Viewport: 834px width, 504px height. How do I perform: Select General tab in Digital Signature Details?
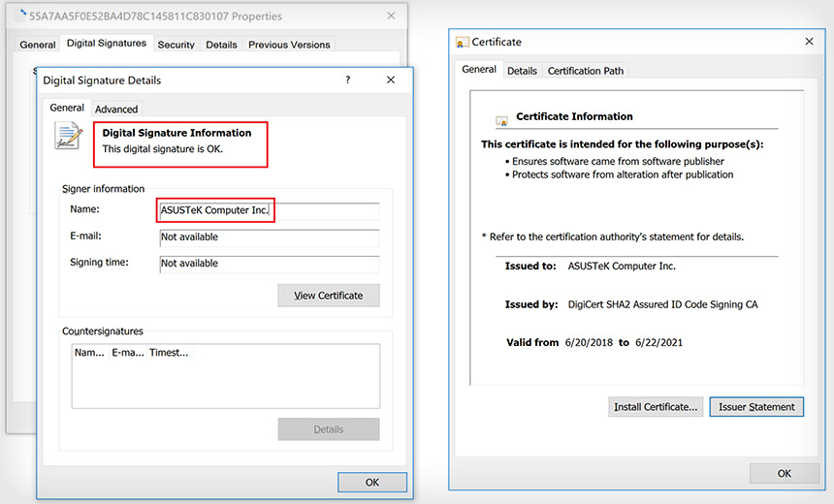click(x=67, y=108)
